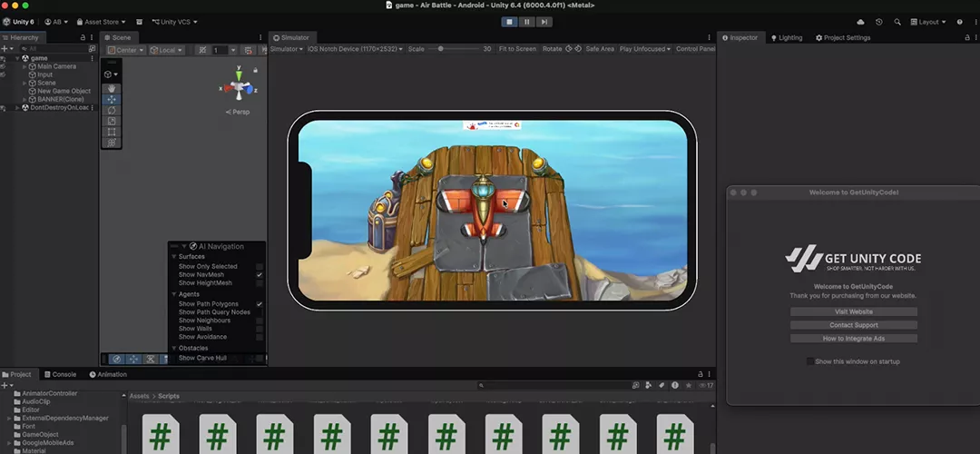Toggle Show Path Polygons checkbox
This screenshot has width=980, height=454.
tap(260, 304)
